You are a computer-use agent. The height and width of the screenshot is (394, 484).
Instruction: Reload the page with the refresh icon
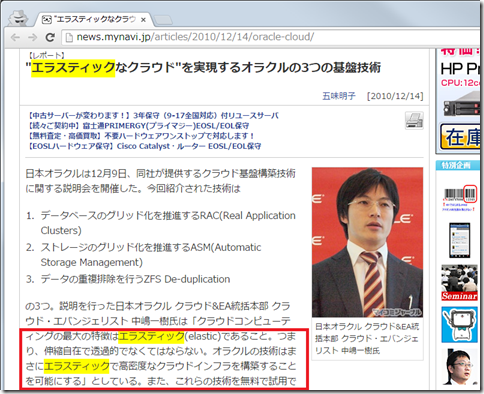coord(50,37)
